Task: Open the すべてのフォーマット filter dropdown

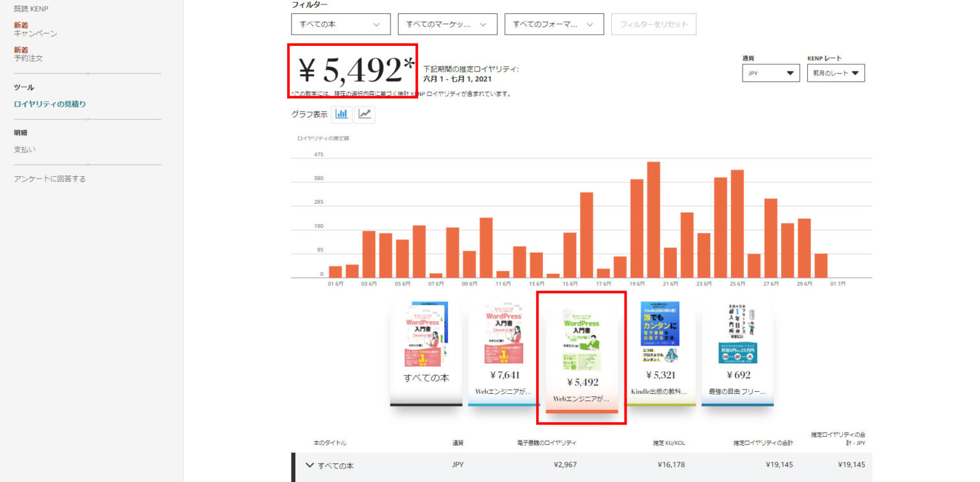Action: pyautogui.click(x=554, y=24)
